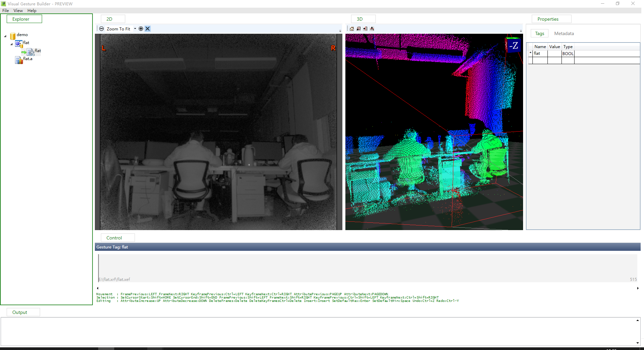Open the Zoom To Fit dropdown arrow
The image size is (644, 350).
(135, 29)
